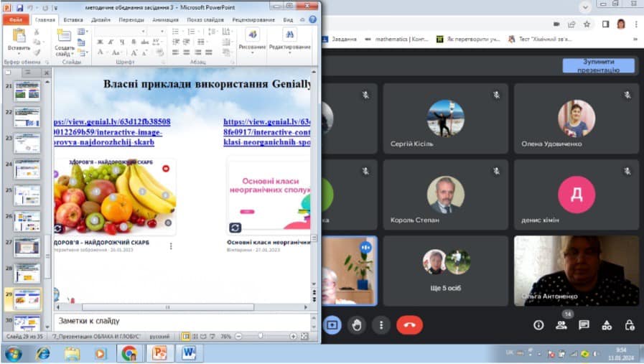644x364 pixels.
Task: Click the Drawing (Рисование) ribbon icon
Action: pyautogui.click(x=252, y=34)
